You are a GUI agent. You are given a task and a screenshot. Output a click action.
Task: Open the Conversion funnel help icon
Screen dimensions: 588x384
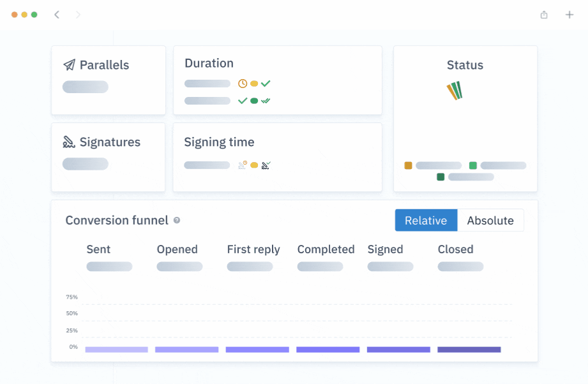click(177, 220)
